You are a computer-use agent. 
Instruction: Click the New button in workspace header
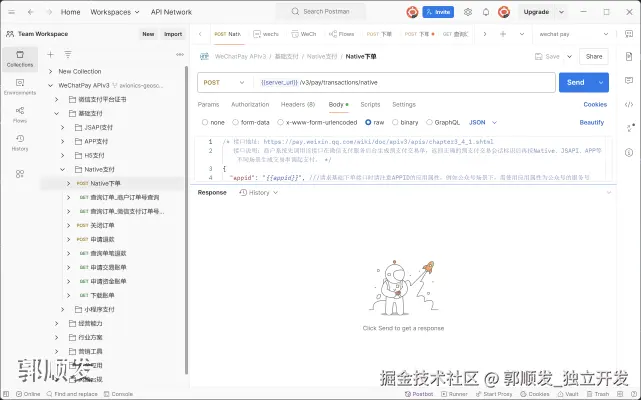click(x=148, y=34)
